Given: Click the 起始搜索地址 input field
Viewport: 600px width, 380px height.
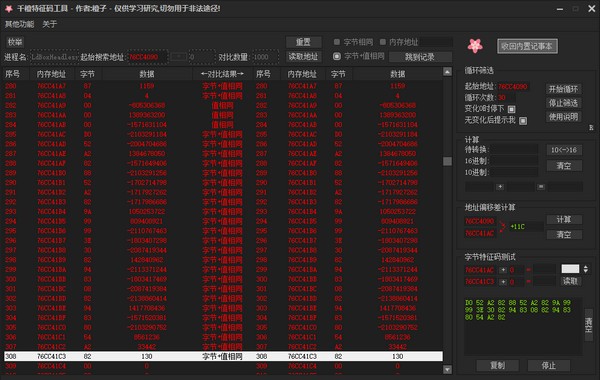Looking at the screenshot, I should [147, 57].
